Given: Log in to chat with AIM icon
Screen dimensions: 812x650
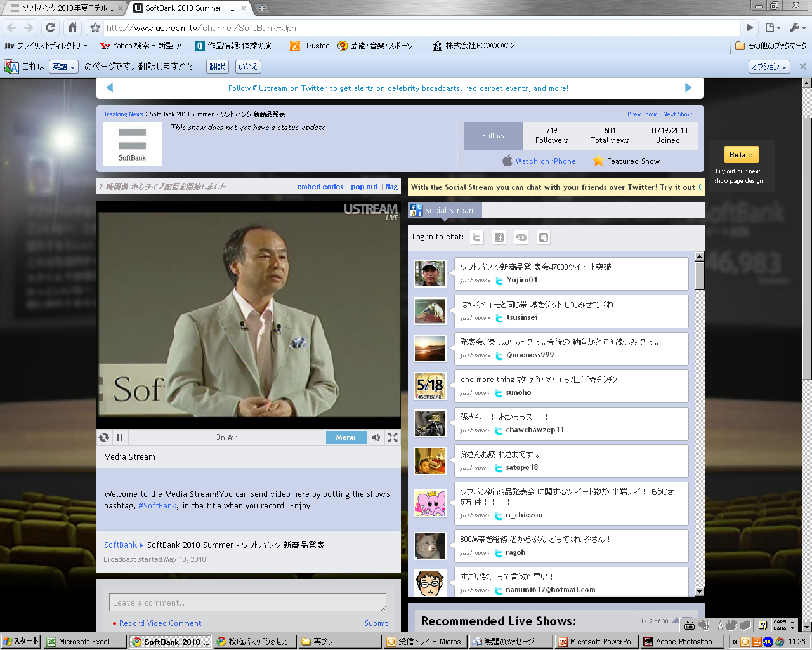Looking at the screenshot, I should coord(521,237).
